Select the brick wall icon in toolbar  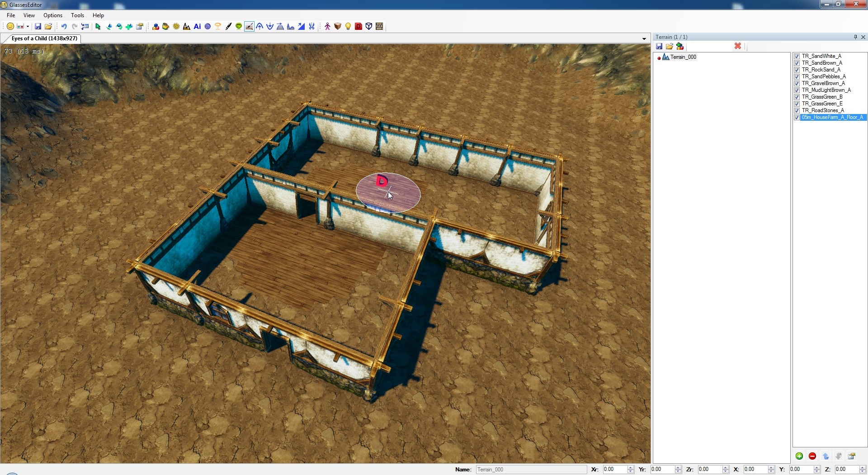point(379,27)
